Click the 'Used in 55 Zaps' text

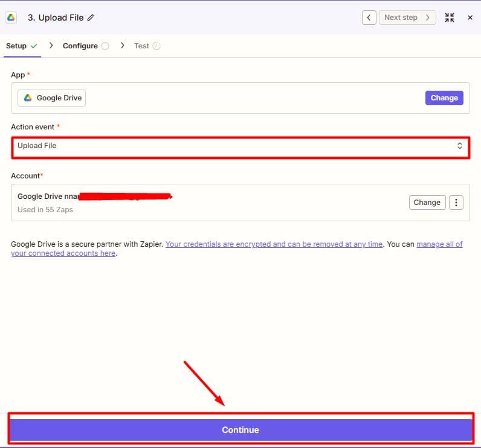[45, 210]
